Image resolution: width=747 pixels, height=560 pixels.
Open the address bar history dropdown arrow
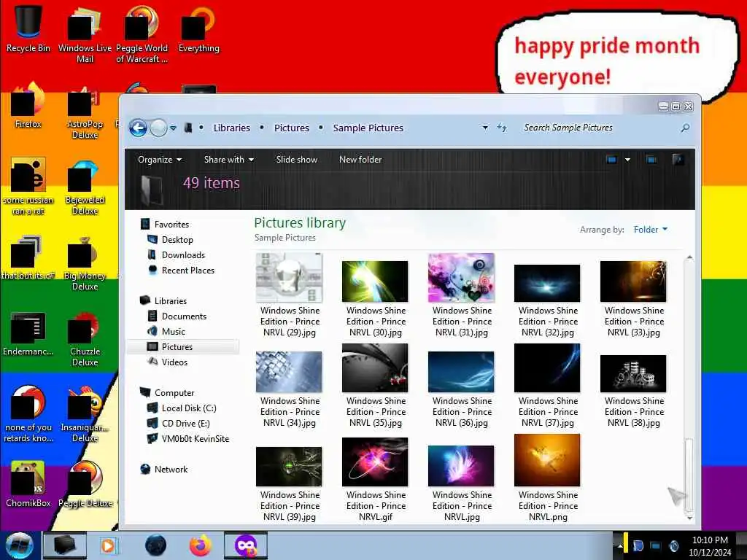(x=485, y=128)
